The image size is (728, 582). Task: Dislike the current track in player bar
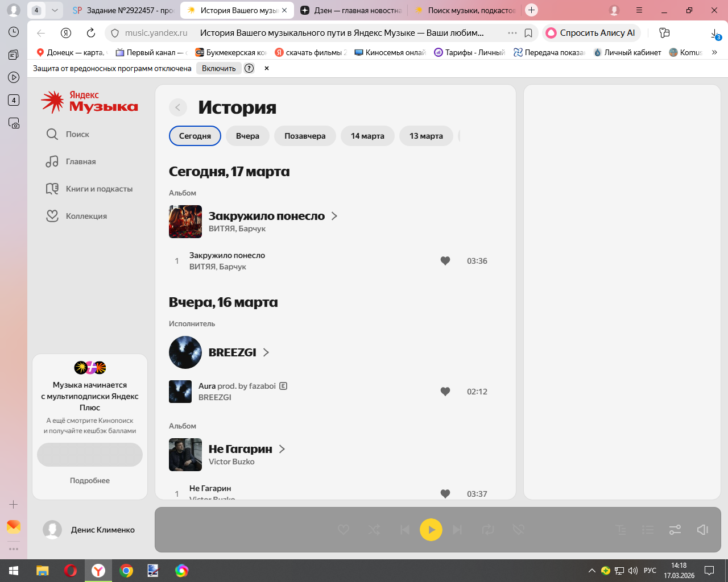coord(518,530)
